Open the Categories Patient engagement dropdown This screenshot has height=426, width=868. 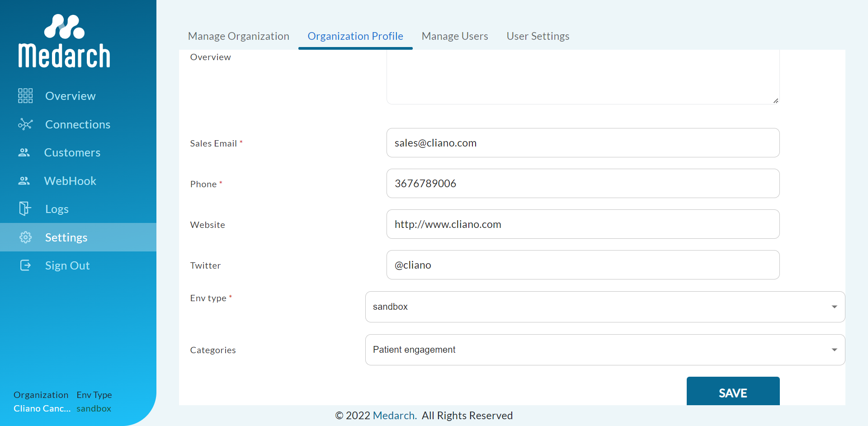tap(605, 350)
